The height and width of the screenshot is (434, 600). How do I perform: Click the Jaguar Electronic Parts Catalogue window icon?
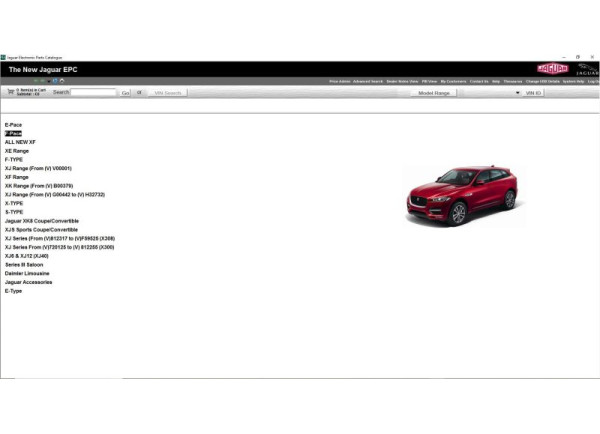point(3,57)
